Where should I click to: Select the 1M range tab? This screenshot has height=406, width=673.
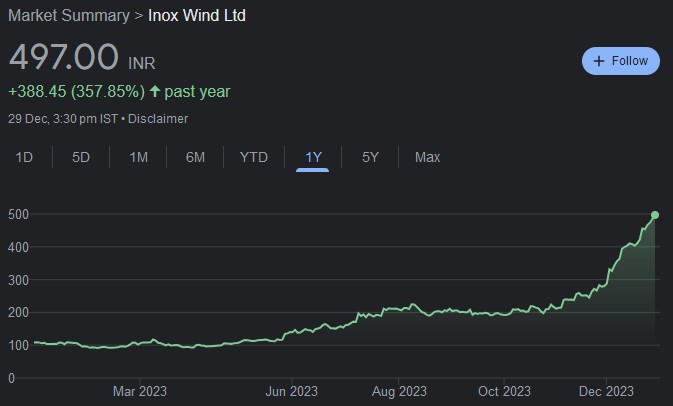coord(139,157)
